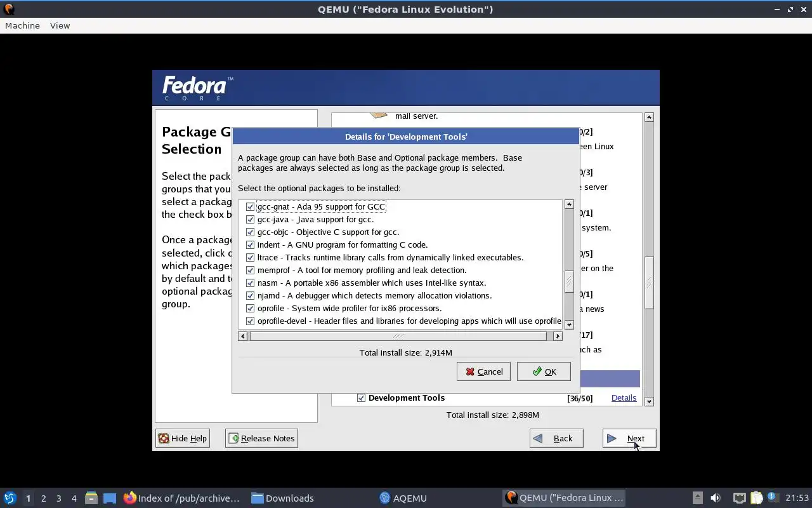The height and width of the screenshot is (508, 812).
Task: Open the View menu
Action: 60,25
